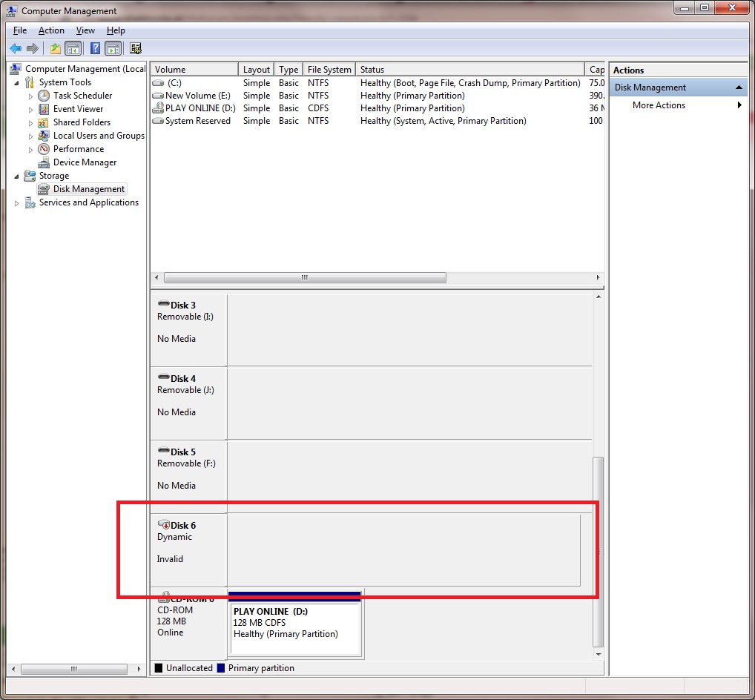The image size is (755, 700).
Task: Select the New Volume (E:) row
Action: tap(377, 96)
